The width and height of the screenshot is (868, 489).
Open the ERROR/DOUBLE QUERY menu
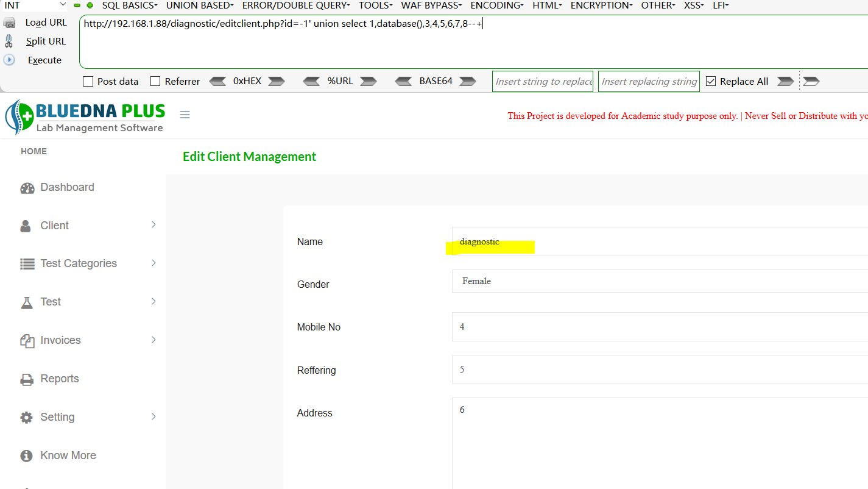[296, 5]
